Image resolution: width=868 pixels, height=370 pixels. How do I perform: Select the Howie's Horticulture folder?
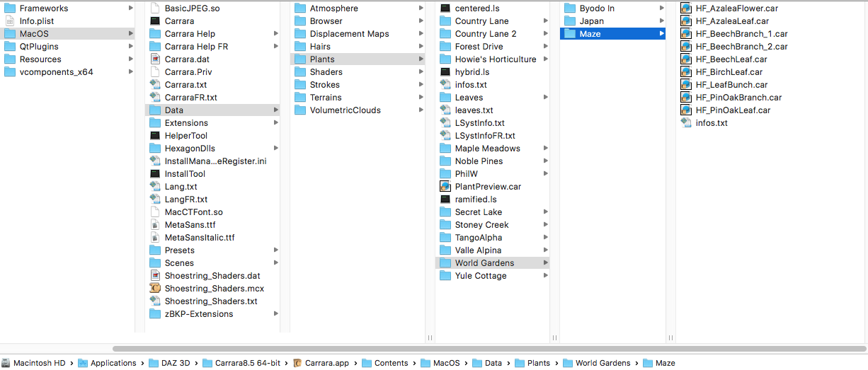click(x=493, y=59)
